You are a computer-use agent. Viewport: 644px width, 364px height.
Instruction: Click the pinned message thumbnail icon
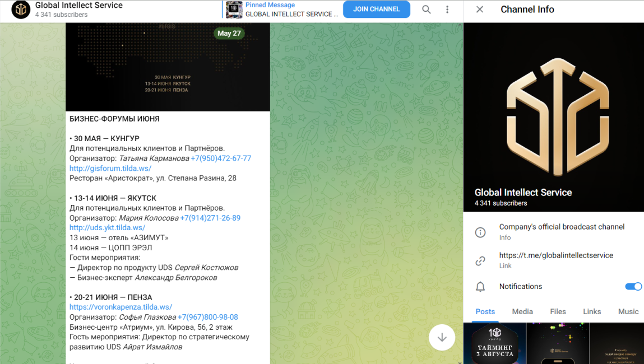pyautogui.click(x=234, y=10)
